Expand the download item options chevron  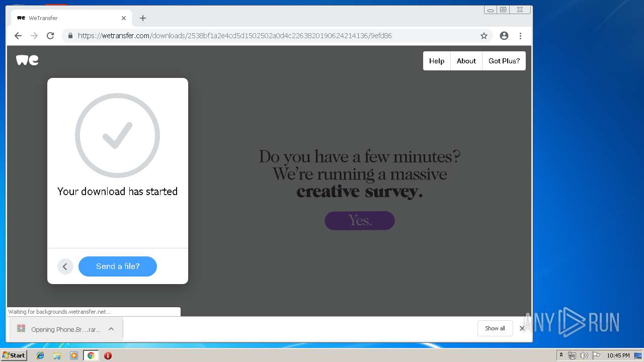click(111, 329)
